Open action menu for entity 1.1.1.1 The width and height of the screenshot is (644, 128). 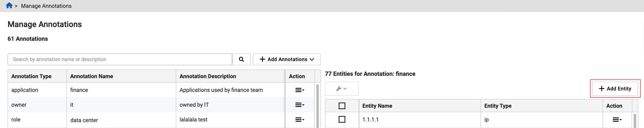coord(617,120)
